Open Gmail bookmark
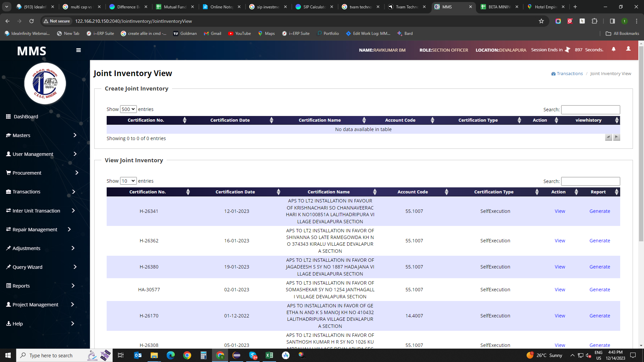644x362 pixels. coord(213,34)
